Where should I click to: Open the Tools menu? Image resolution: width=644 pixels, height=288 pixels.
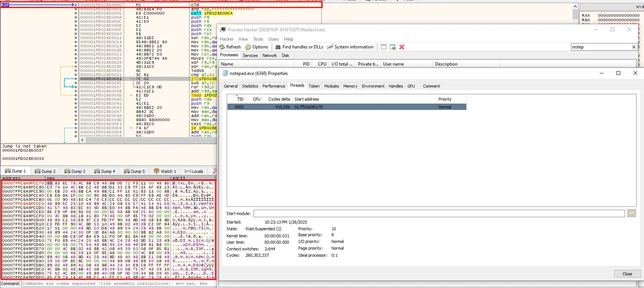coord(258,39)
